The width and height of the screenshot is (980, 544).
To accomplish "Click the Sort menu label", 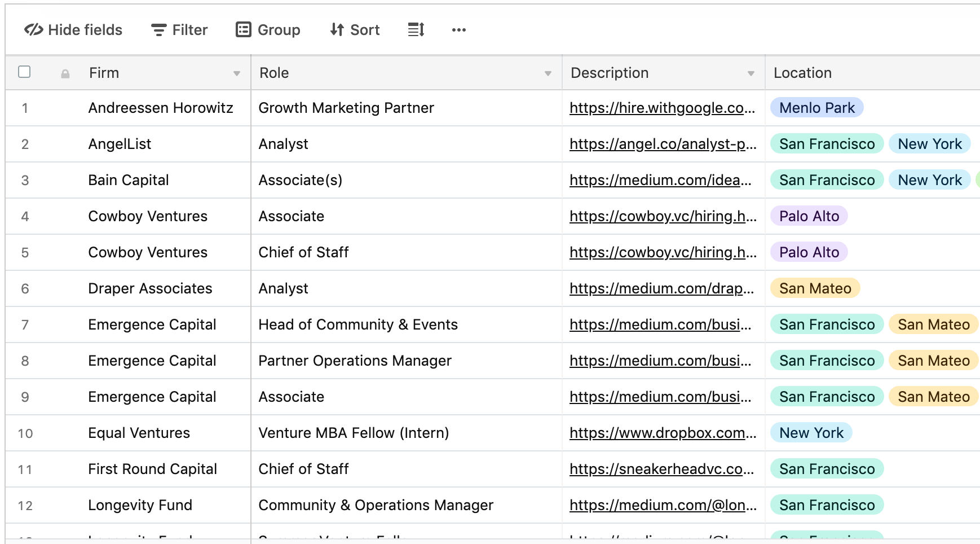I will 365,29.
